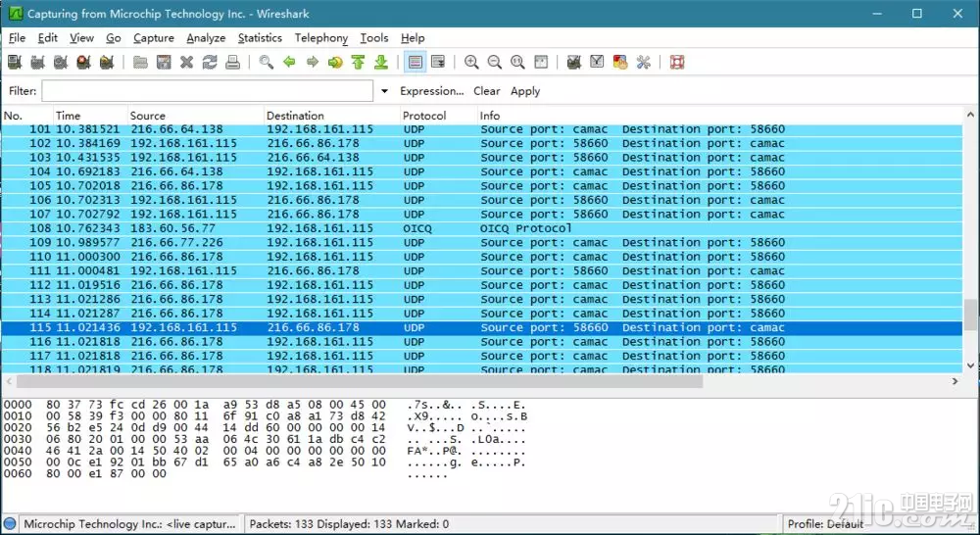Toggle auto scroll in live capture
The width and height of the screenshot is (980, 535).
(438, 62)
